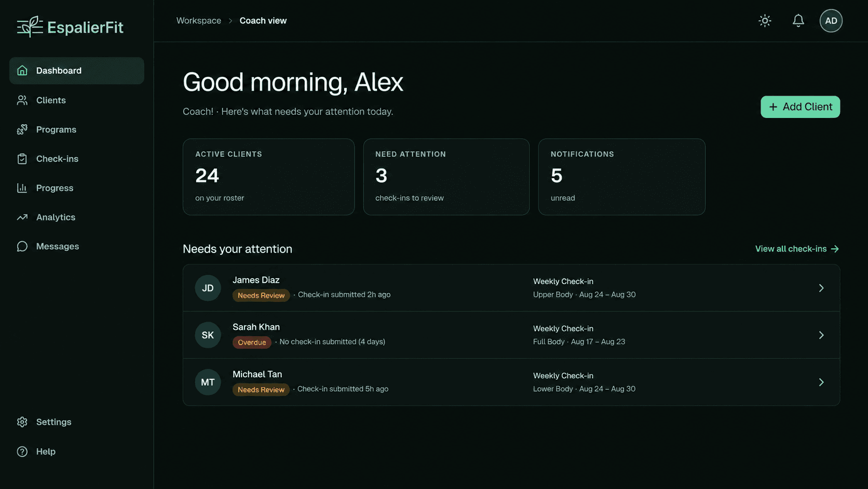Click the arrow icon beside View all check-ins

[835, 249]
